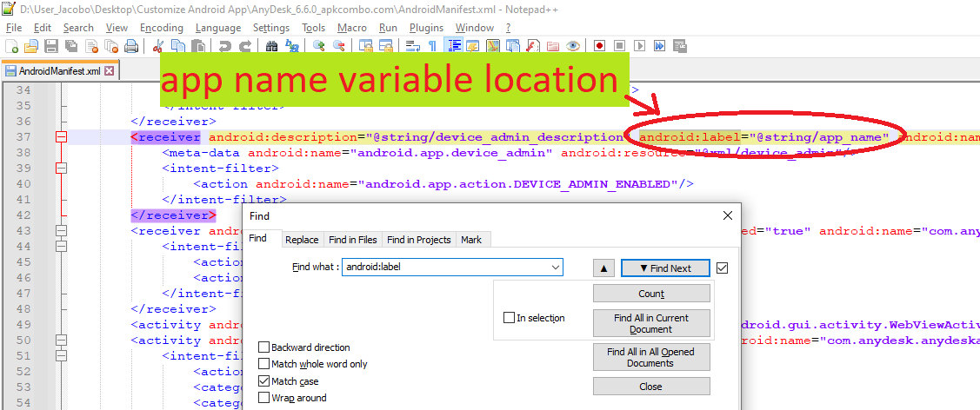The image size is (980, 410).
Task: Switch to the Find in Files tab
Action: pyautogui.click(x=353, y=240)
